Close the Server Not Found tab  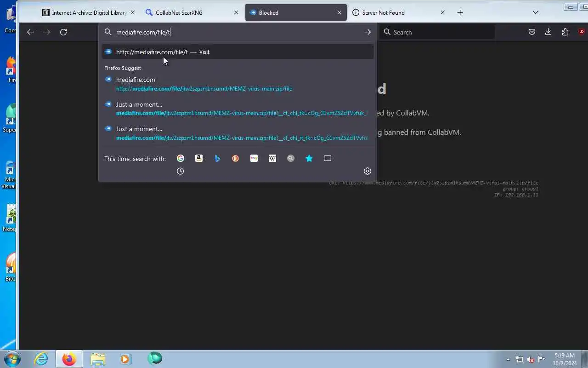[443, 12]
